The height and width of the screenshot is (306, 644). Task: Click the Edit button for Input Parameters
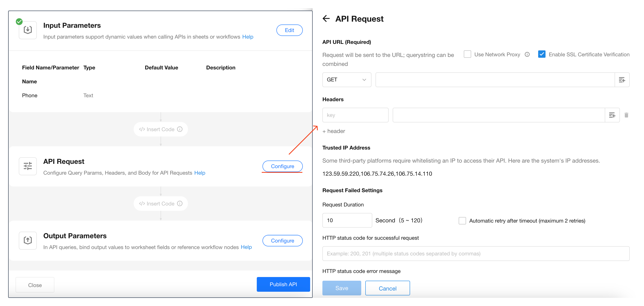(x=289, y=30)
